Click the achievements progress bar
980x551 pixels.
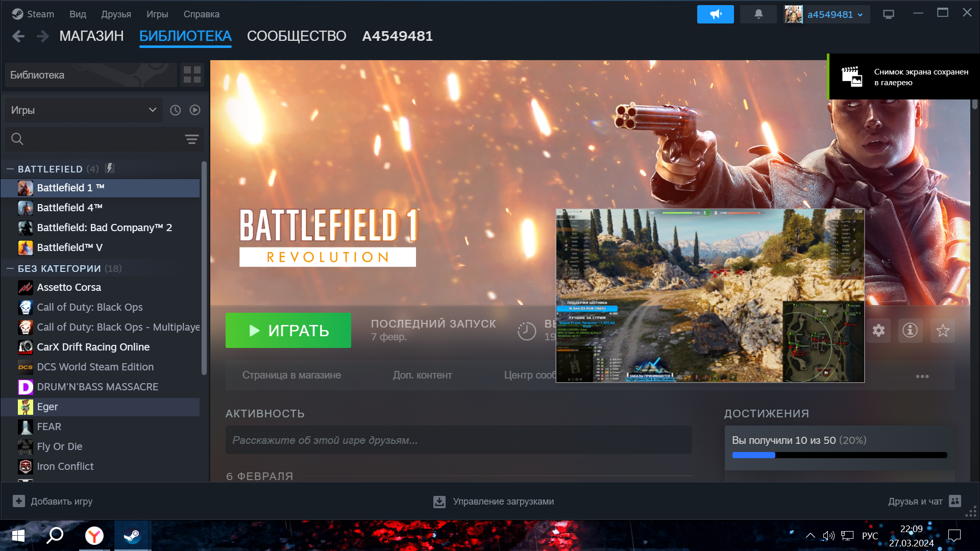coord(839,455)
